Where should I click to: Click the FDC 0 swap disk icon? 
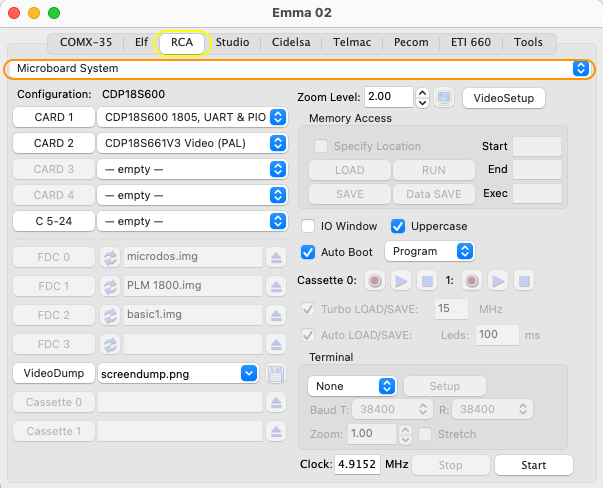tap(110, 257)
